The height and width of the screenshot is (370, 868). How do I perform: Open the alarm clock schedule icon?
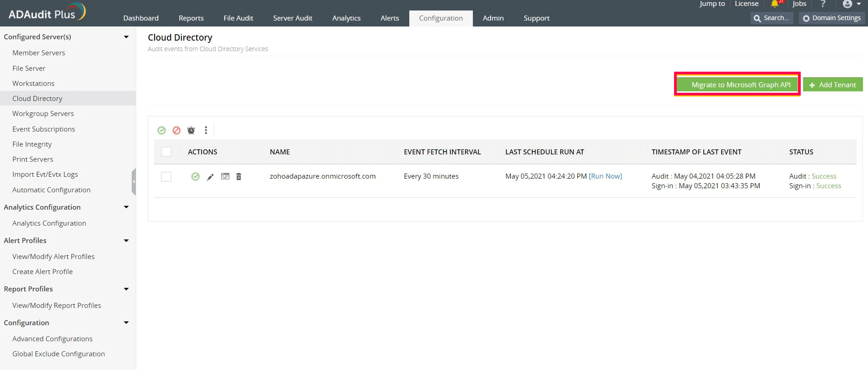tap(191, 131)
